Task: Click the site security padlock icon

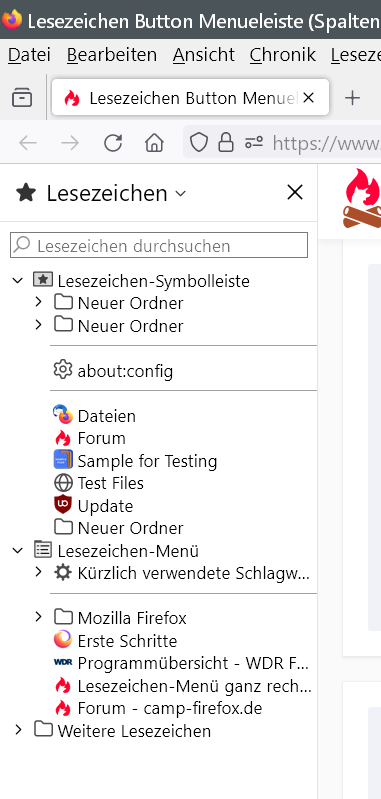Action: pos(226,143)
